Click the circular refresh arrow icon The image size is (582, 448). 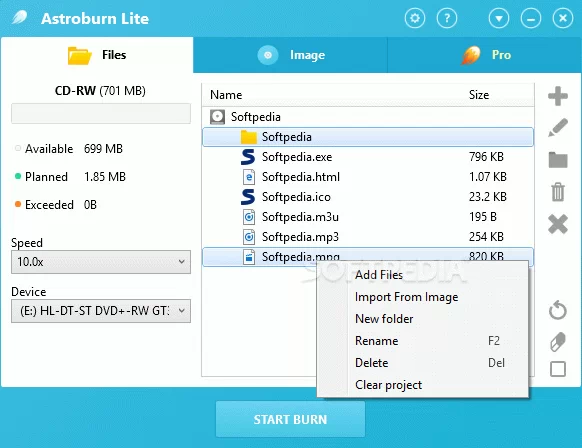click(558, 310)
